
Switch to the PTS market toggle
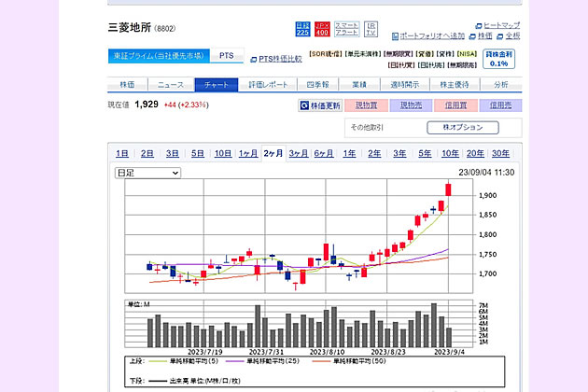[227, 56]
